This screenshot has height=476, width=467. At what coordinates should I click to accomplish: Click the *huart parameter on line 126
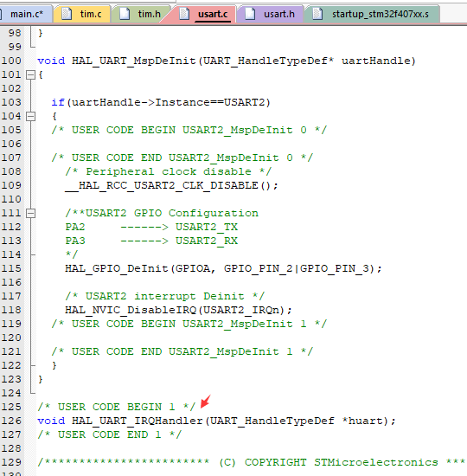(x=362, y=421)
